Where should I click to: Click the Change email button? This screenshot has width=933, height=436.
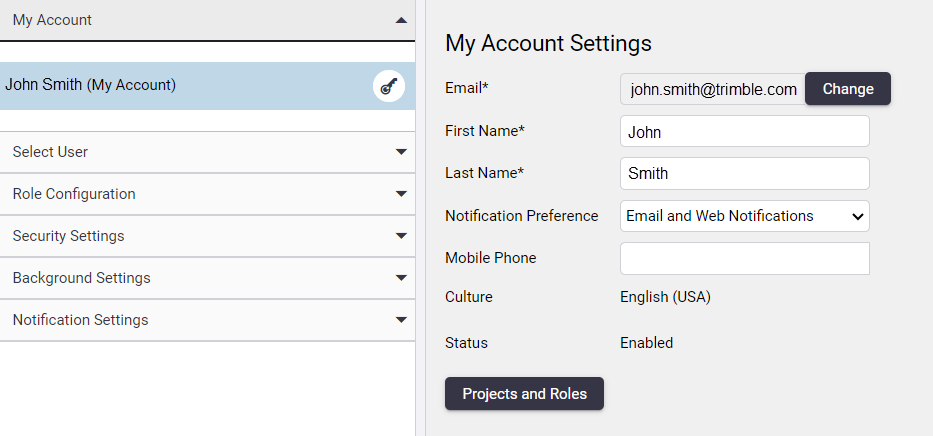tap(848, 89)
